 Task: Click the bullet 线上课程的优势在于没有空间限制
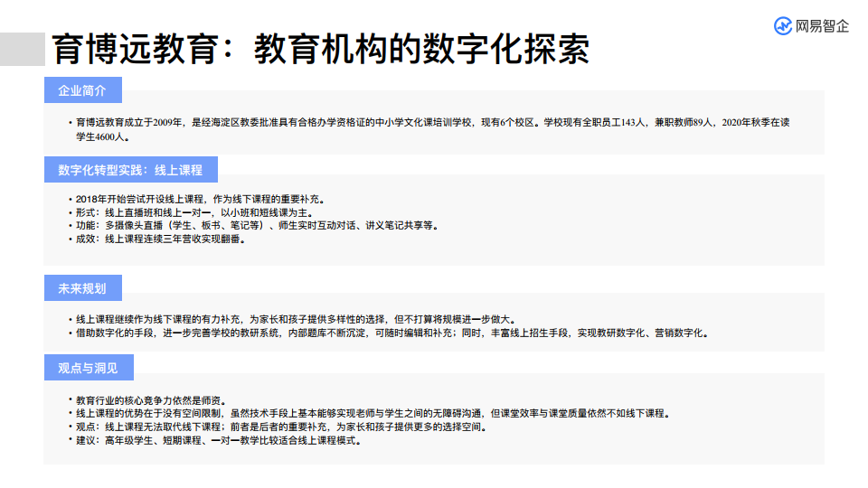(373, 413)
